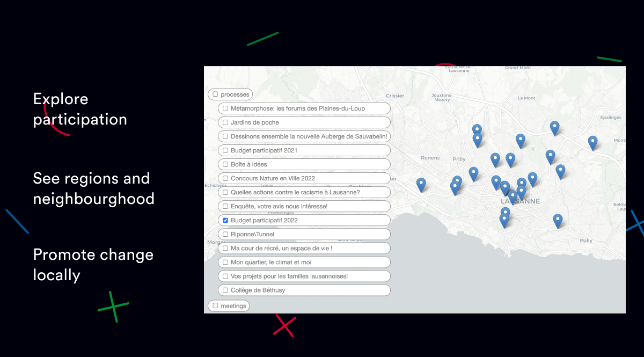This screenshot has height=357, width=644.
Task: Click the upper pin of the pair north of Prilly
Action: point(477,130)
